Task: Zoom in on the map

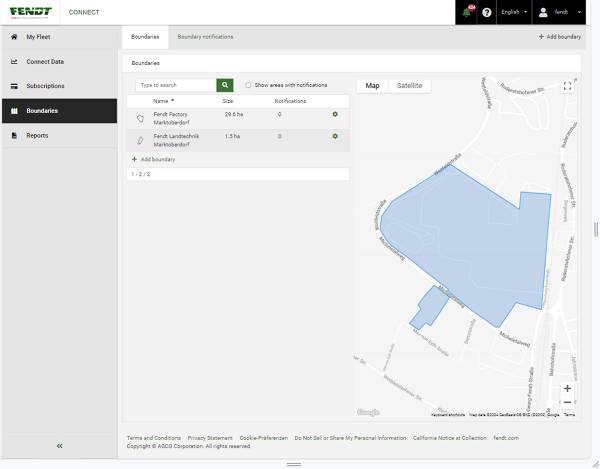Action: (567, 387)
